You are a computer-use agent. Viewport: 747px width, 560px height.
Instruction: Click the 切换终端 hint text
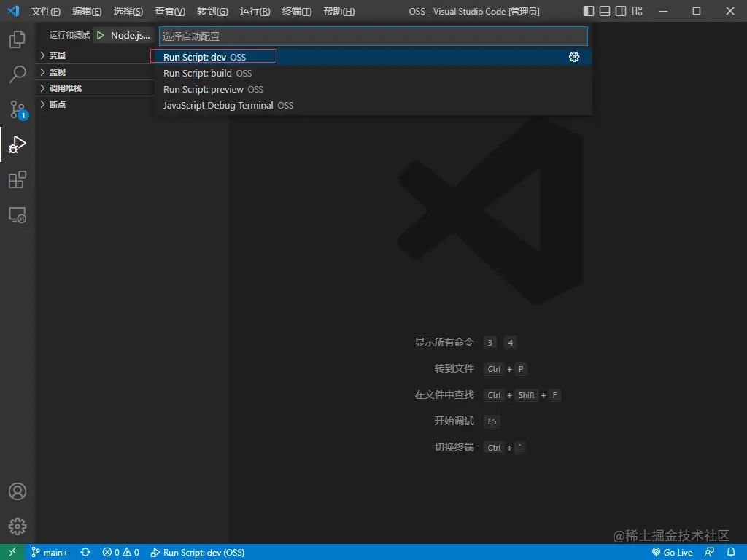[x=454, y=447]
